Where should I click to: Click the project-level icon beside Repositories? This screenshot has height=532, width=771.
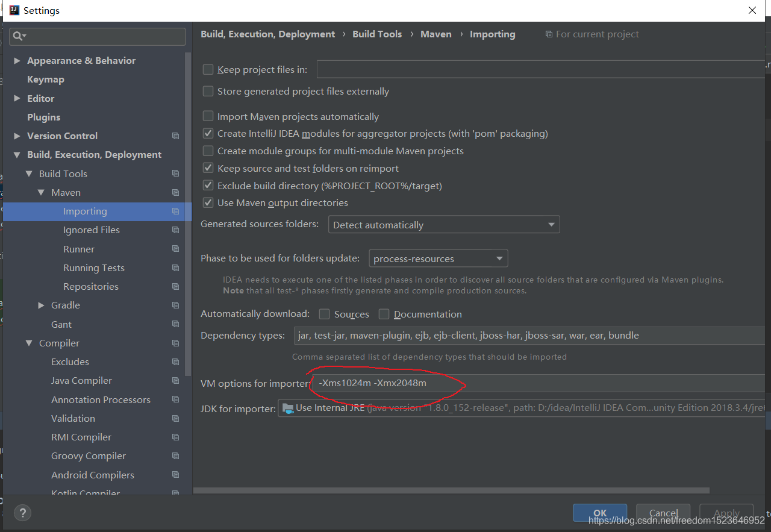(175, 287)
